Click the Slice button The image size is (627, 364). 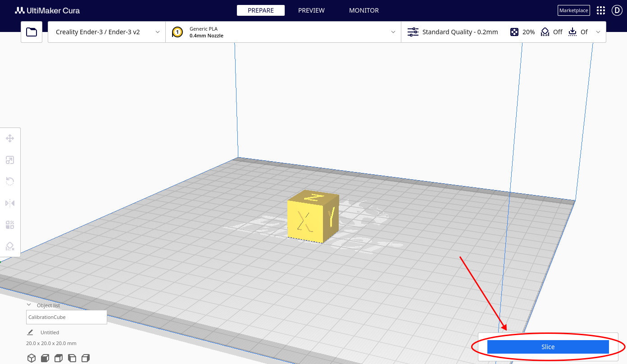point(548,347)
